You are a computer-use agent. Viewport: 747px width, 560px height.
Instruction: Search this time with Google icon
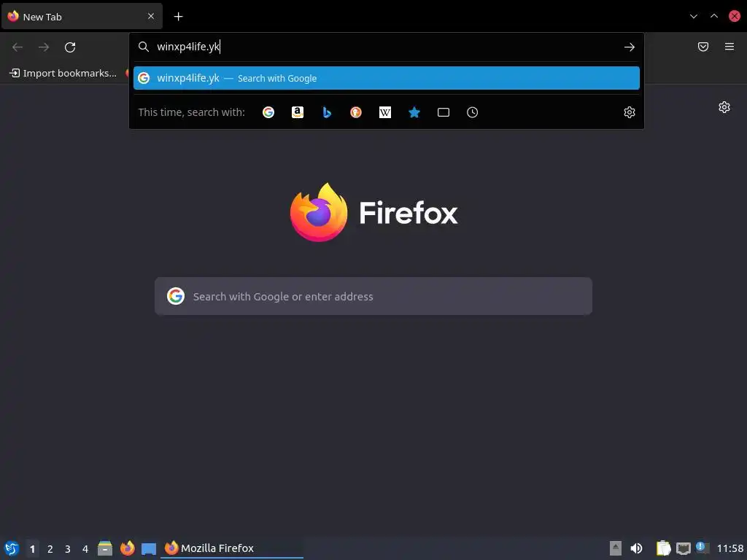[x=268, y=112]
